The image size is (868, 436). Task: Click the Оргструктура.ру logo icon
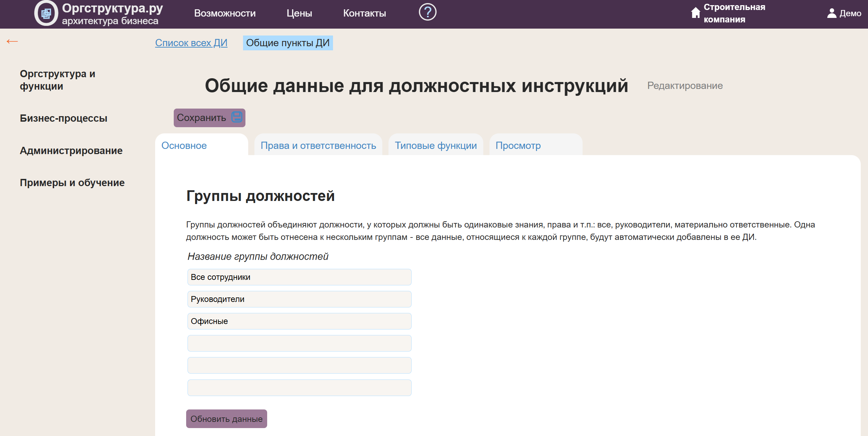46,13
